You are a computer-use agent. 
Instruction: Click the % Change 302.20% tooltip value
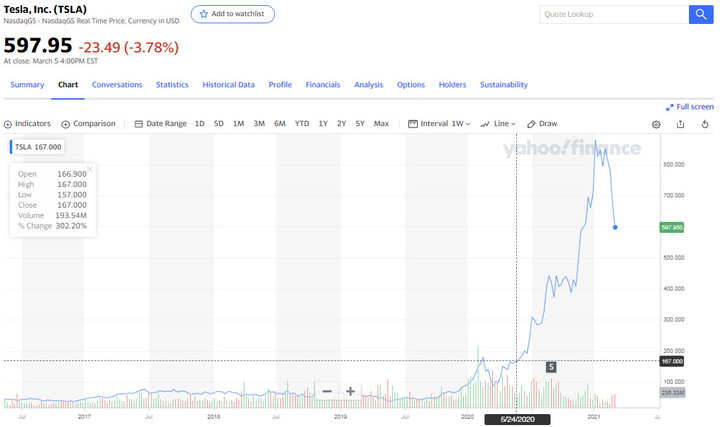click(71, 226)
